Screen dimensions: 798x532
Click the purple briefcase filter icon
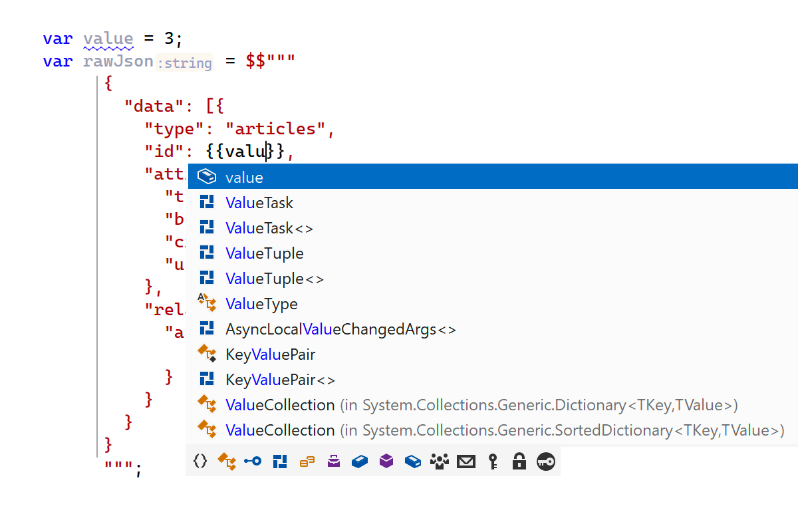(334, 462)
